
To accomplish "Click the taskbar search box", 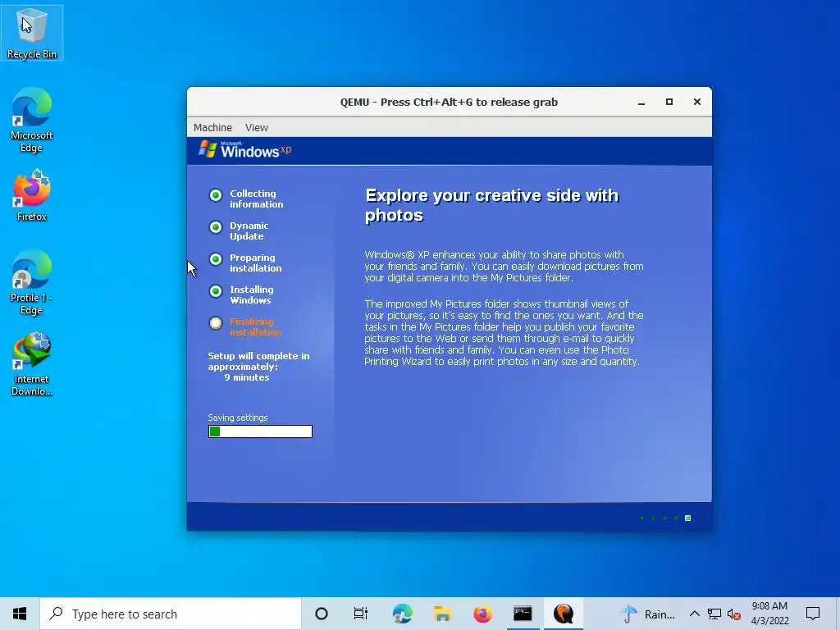I will click(x=171, y=614).
